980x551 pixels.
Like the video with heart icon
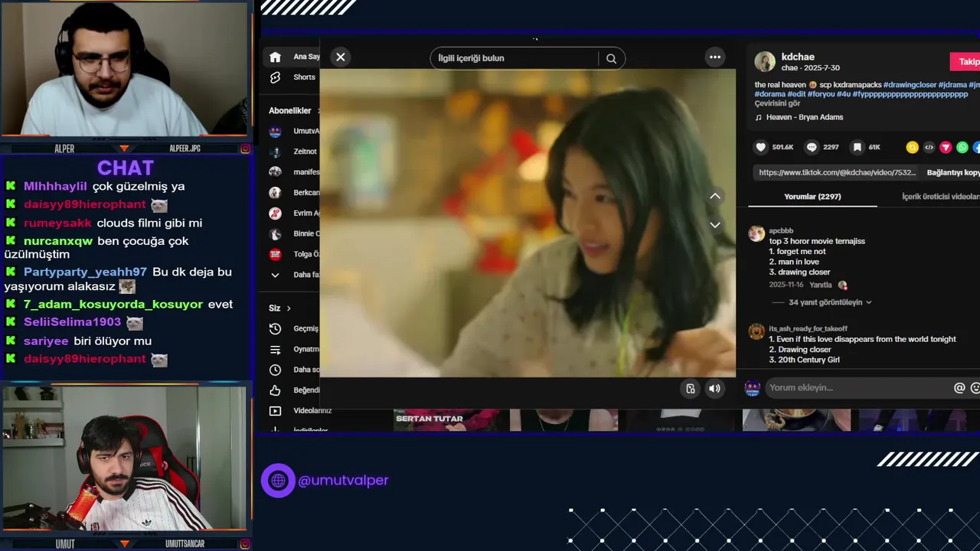coord(760,147)
